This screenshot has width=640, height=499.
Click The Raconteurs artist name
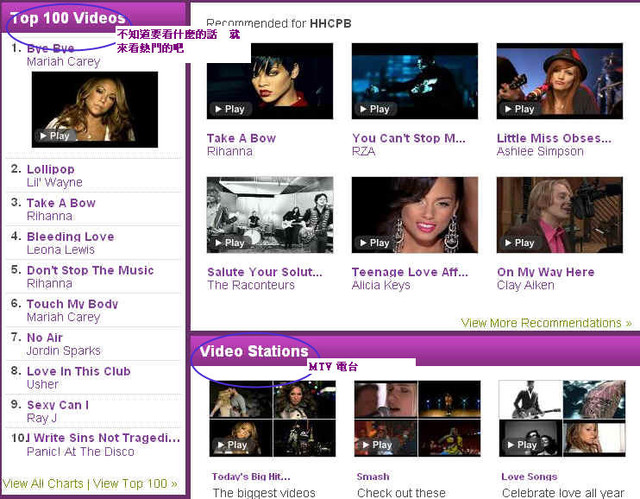pos(251,285)
